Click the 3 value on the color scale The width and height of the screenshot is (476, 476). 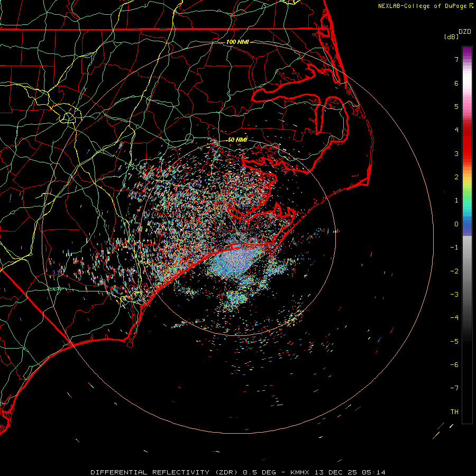click(456, 153)
